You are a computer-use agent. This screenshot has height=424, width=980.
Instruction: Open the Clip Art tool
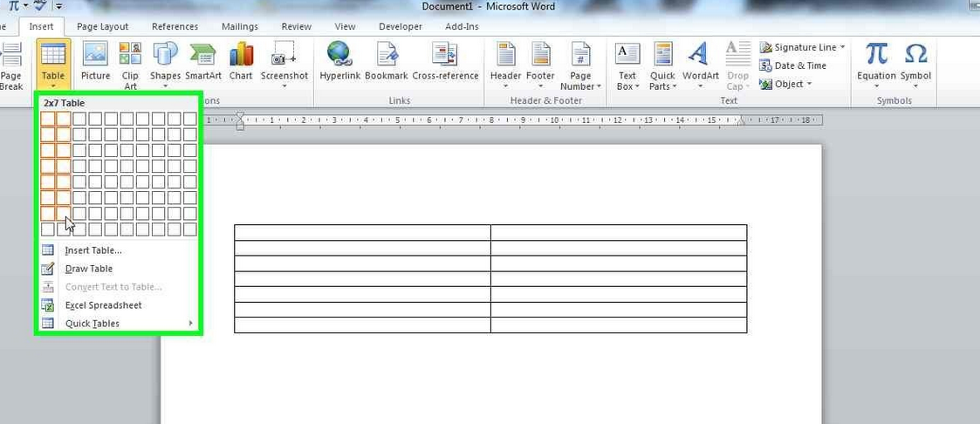(130, 56)
